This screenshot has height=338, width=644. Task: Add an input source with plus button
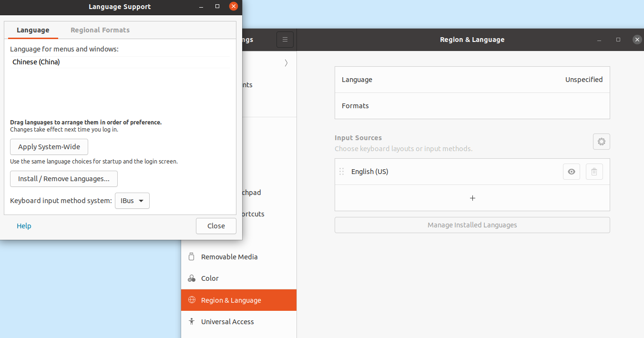click(472, 198)
